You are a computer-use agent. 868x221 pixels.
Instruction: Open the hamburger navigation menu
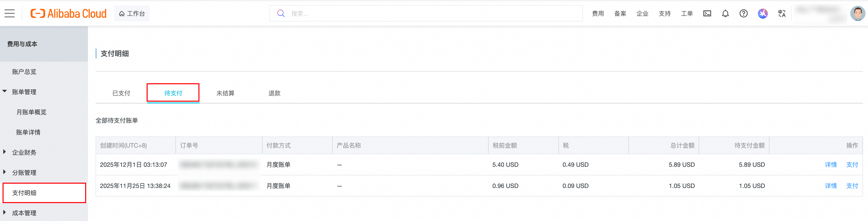(9, 13)
